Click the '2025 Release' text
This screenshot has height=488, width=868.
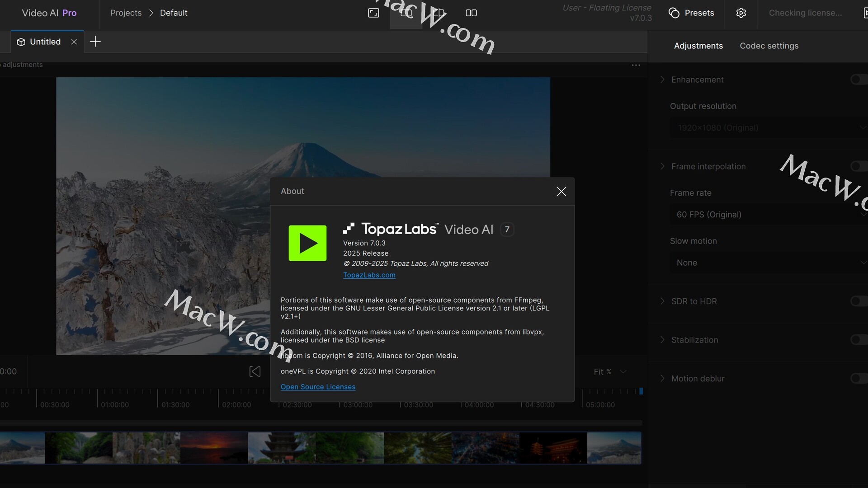coord(366,253)
